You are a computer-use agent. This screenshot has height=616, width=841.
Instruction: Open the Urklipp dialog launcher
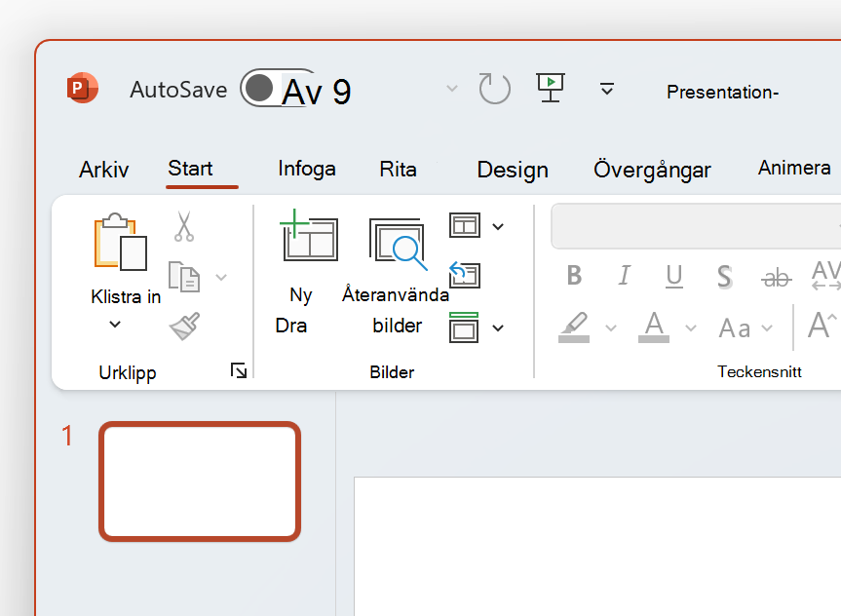click(x=239, y=370)
